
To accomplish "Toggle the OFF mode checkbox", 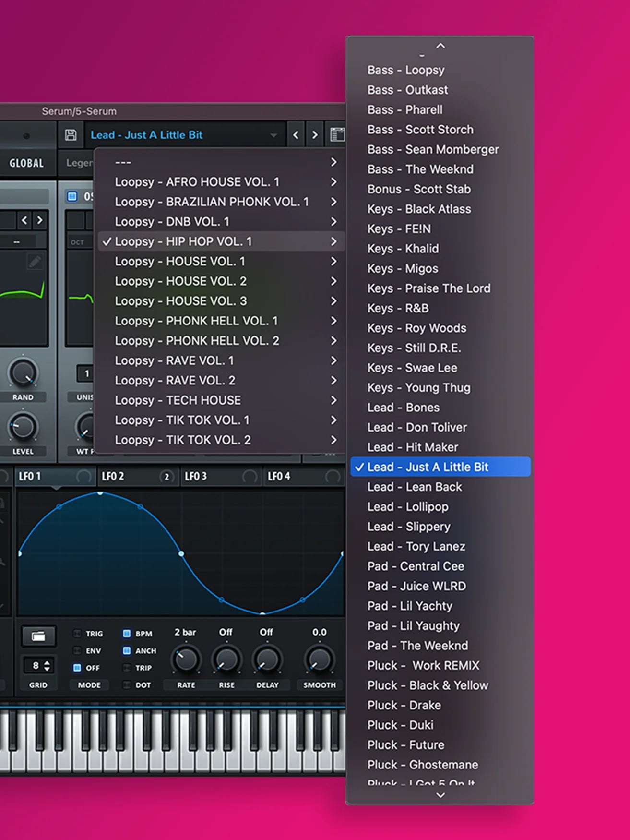I will [77, 668].
